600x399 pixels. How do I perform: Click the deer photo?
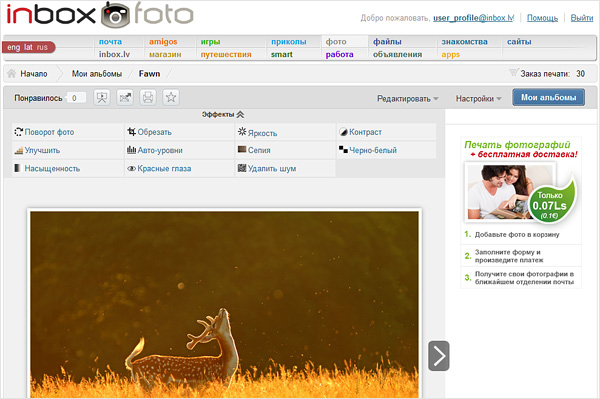pos(224,305)
